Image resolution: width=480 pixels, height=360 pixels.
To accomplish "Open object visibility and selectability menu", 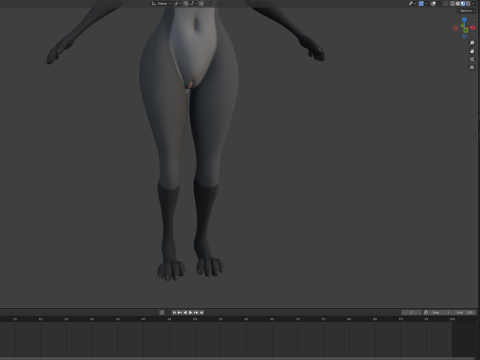I will (413, 3).
